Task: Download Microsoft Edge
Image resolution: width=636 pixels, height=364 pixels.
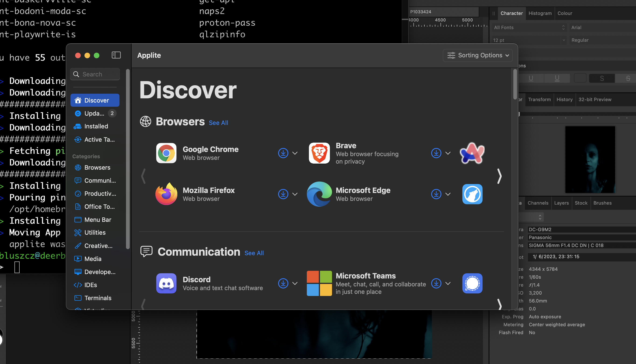Action: (x=436, y=194)
